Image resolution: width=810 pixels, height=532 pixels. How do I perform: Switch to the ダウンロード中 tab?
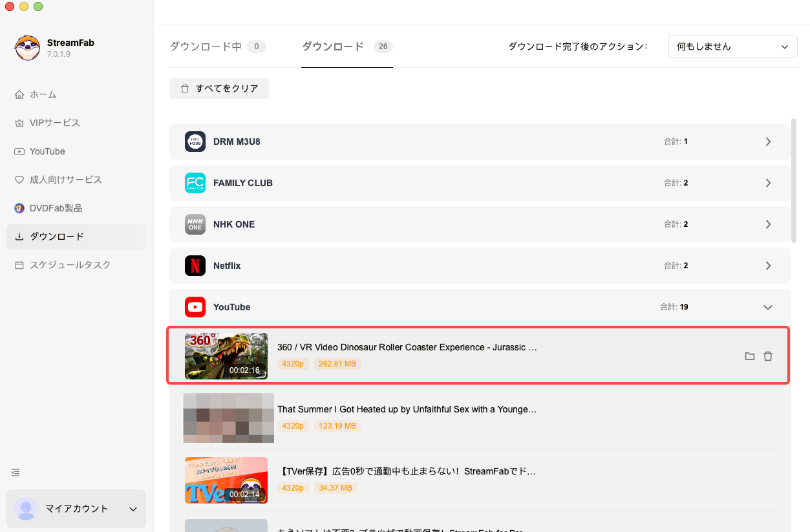[x=218, y=47]
